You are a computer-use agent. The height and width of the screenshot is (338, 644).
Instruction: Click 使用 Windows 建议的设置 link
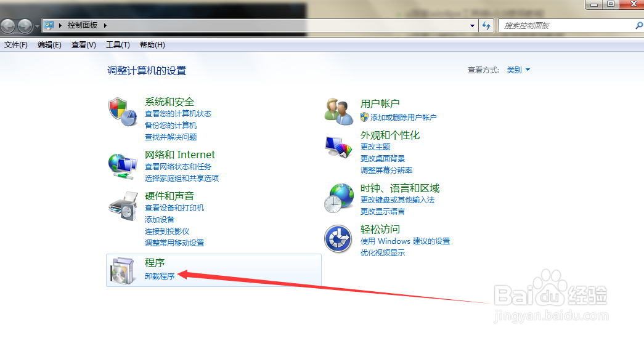(405, 241)
